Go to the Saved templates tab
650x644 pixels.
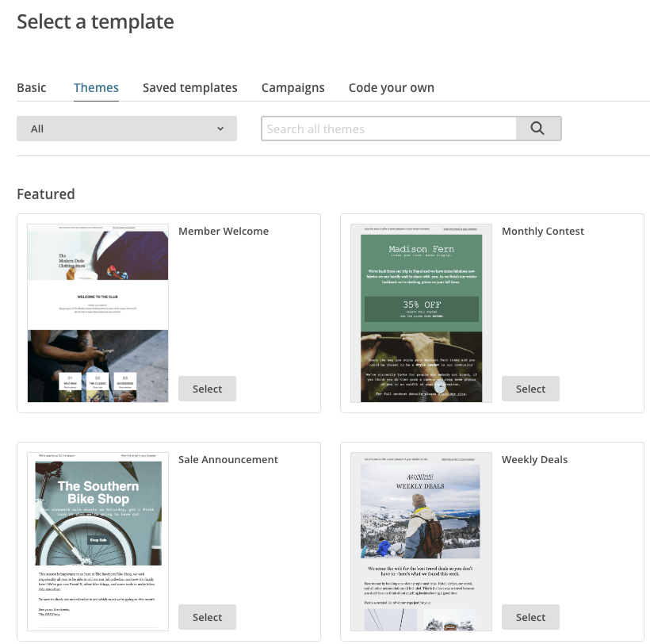[x=190, y=88]
